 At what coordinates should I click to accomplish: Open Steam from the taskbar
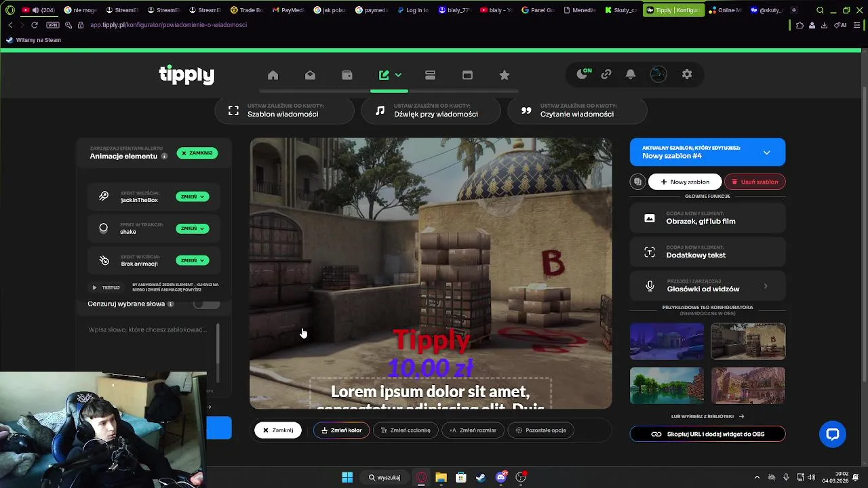pyautogui.click(x=480, y=477)
